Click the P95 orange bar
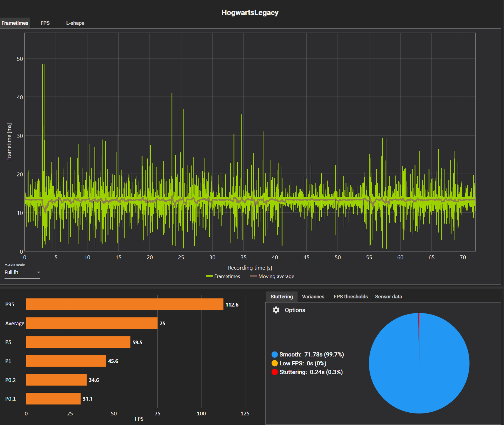This screenshot has height=425, width=504. (125, 304)
